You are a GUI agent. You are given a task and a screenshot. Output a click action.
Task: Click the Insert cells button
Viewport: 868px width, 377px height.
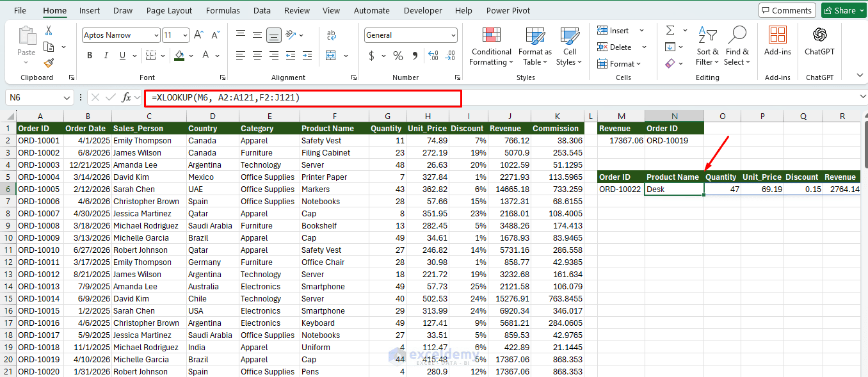coord(614,31)
